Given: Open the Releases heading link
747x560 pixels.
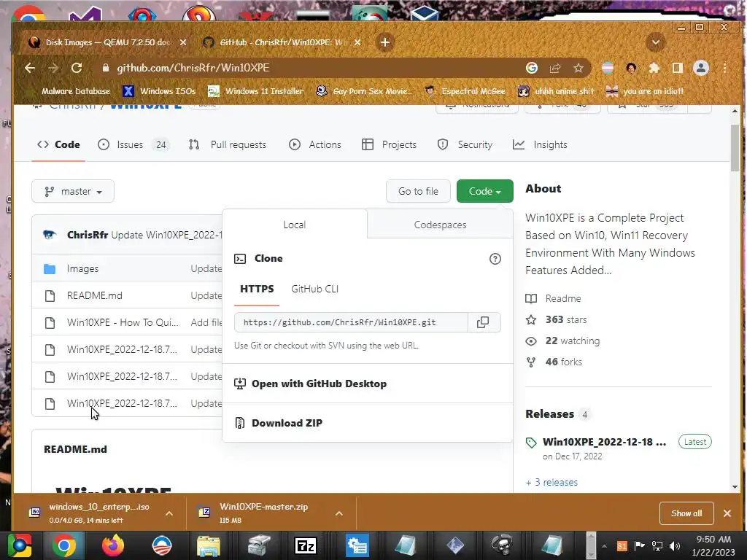Looking at the screenshot, I should (x=550, y=414).
